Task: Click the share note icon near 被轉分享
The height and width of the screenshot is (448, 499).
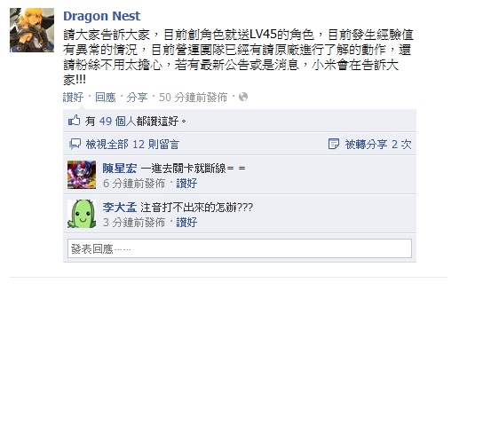Action: pyautogui.click(x=334, y=144)
